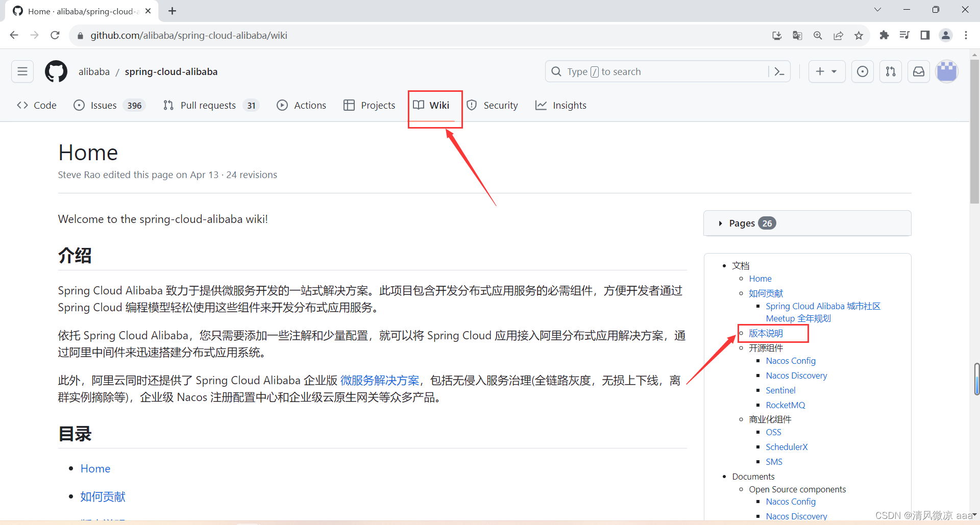980x525 pixels.
Task: Click the scrollbar up arrow
Action: click(974, 54)
